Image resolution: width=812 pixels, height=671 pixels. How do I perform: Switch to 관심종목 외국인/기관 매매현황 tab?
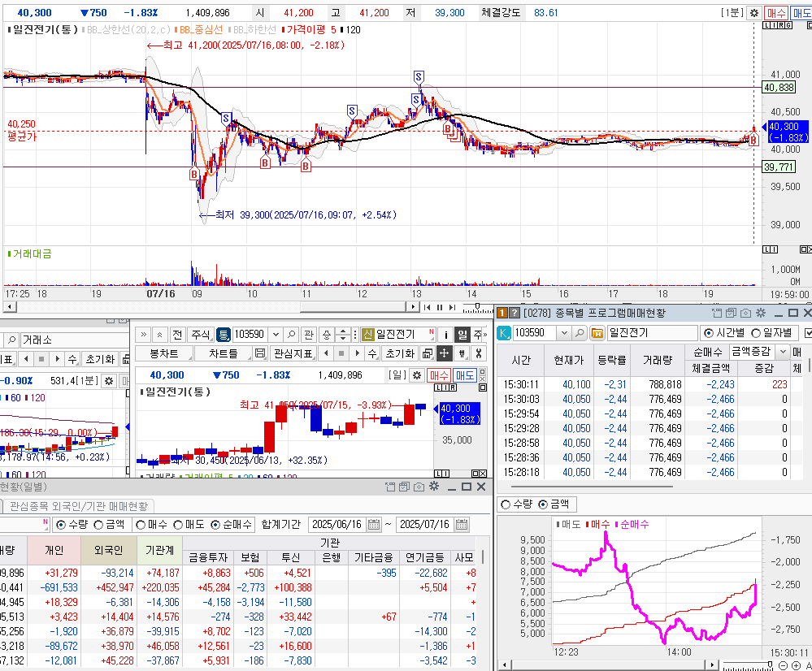79,506
